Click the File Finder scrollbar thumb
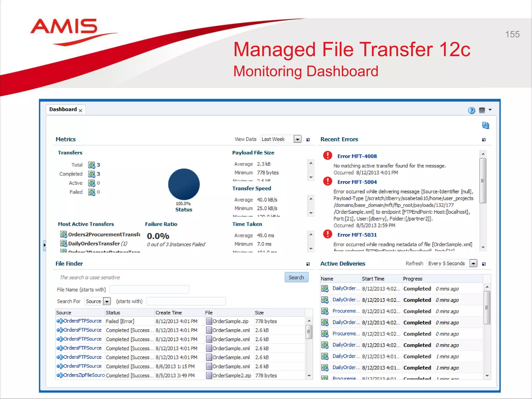Image resolution: width=532 pixels, height=399 pixels. pos(309,331)
